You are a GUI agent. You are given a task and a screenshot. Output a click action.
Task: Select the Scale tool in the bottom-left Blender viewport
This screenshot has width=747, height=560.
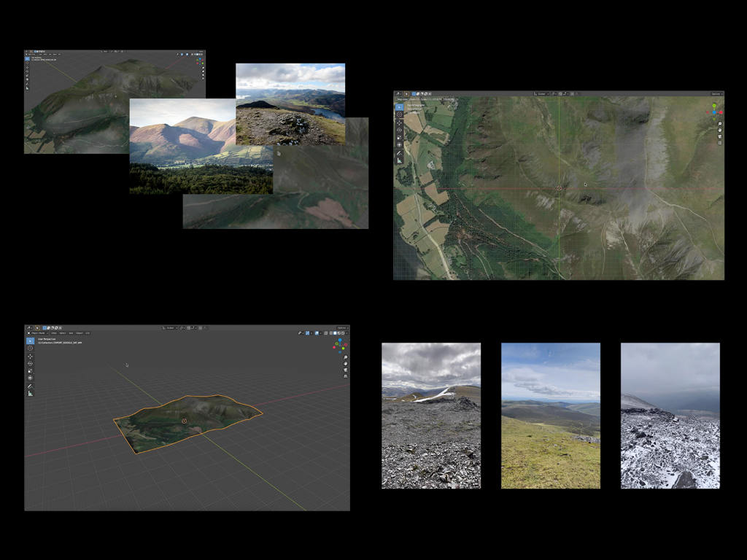pos(30,370)
